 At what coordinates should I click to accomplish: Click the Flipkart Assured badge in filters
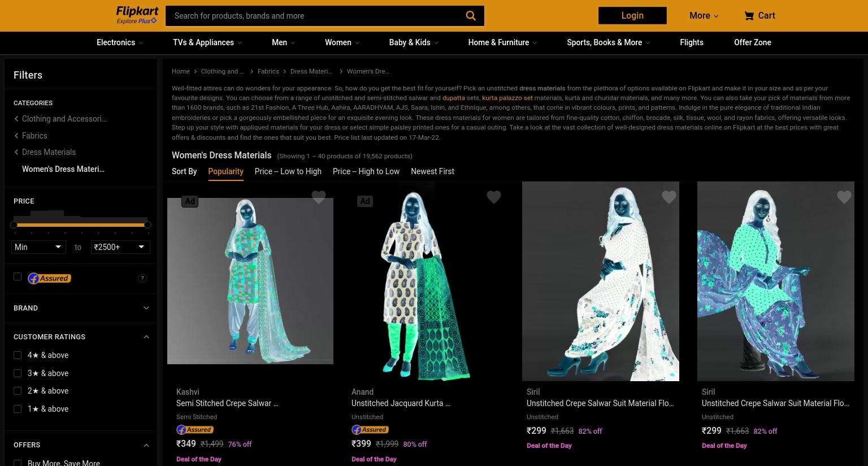tap(49, 278)
